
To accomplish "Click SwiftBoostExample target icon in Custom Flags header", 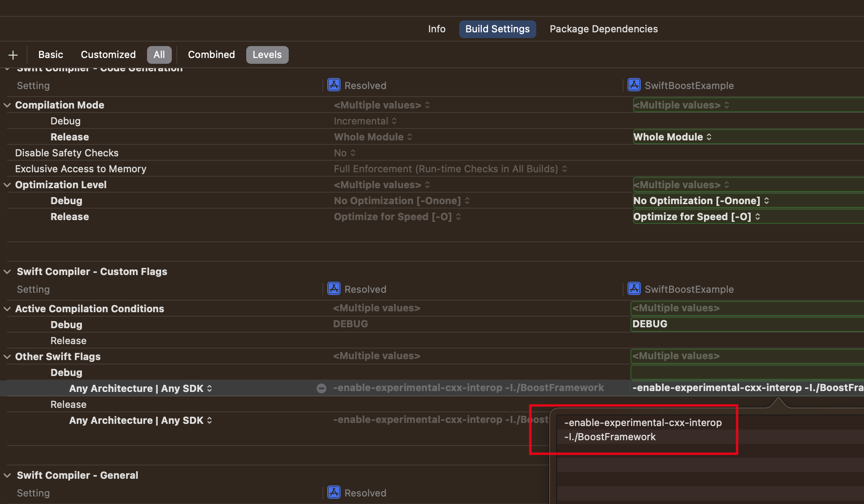I will [x=634, y=289].
